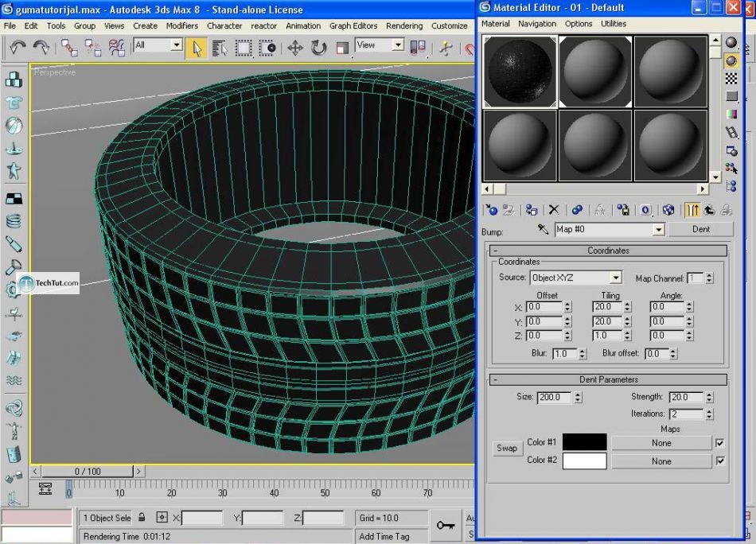Click Material Effects Channel icon
This screenshot has height=544, width=756.
coord(646,210)
